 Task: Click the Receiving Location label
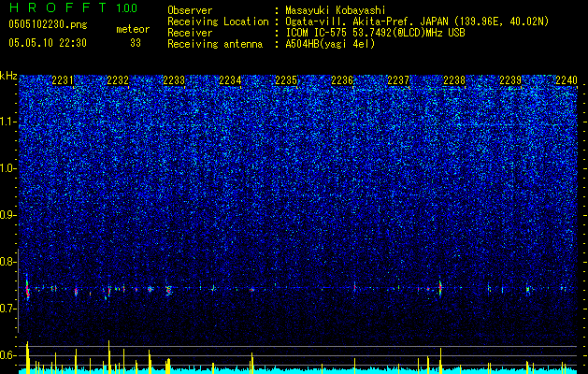click(218, 22)
